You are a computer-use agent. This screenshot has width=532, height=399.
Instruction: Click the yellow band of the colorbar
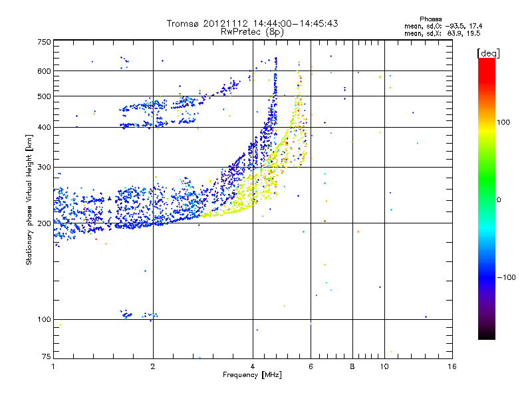[x=487, y=130]
